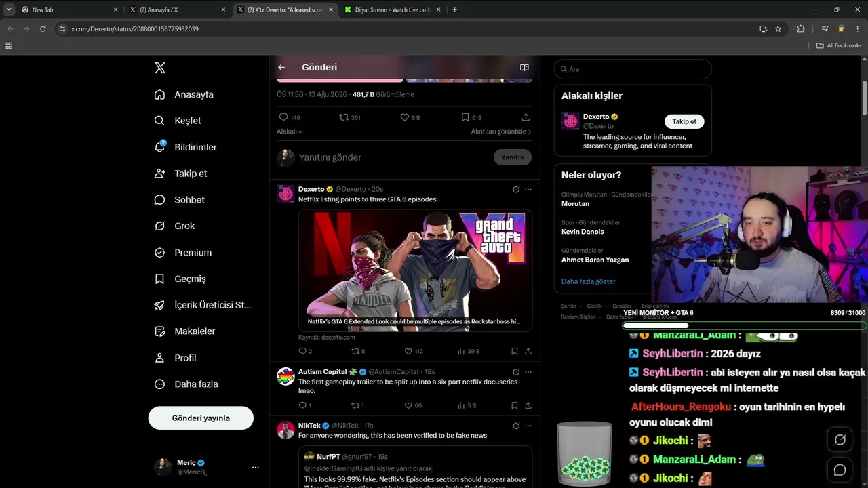This screenshot has height=488, width=868.
Task: Open more options on the Dexerto post
Action: pos(528,190)
